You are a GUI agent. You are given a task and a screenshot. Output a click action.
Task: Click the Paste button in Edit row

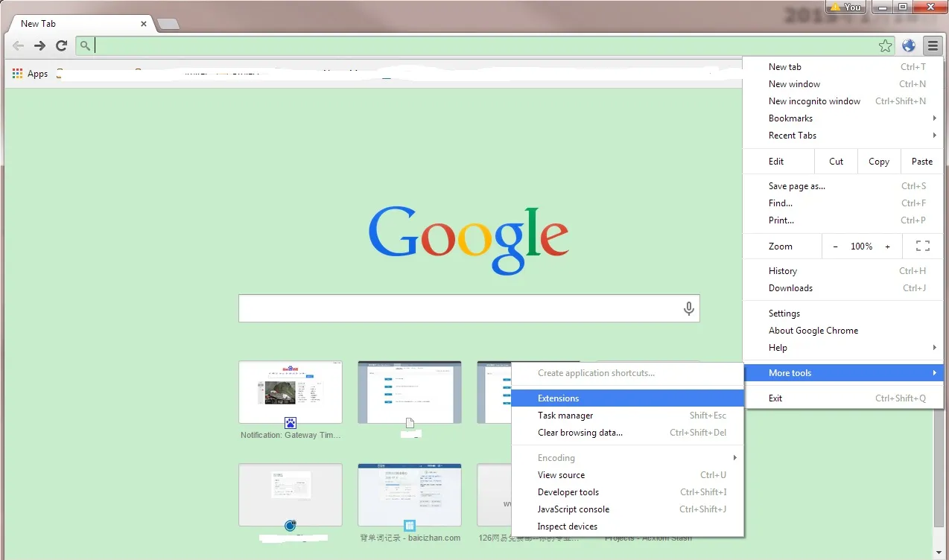921,162
